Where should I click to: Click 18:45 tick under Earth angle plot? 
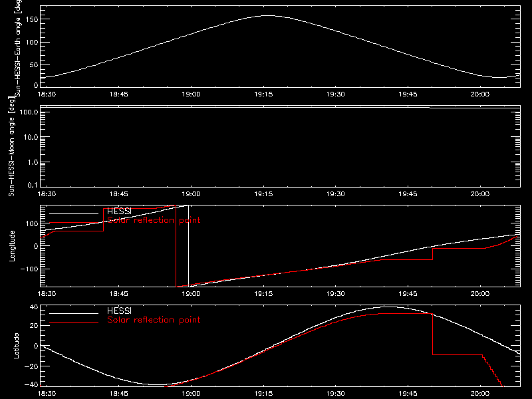[119, 94]
